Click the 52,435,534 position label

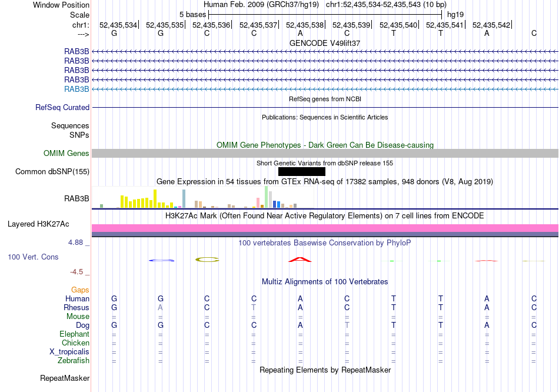click(x=118, y=25)
